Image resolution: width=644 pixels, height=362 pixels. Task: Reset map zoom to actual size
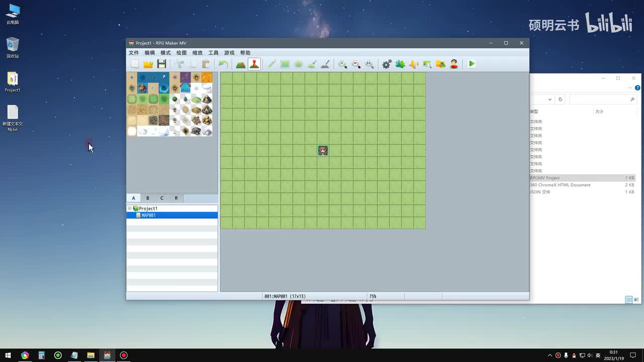[x=369, y=64]
